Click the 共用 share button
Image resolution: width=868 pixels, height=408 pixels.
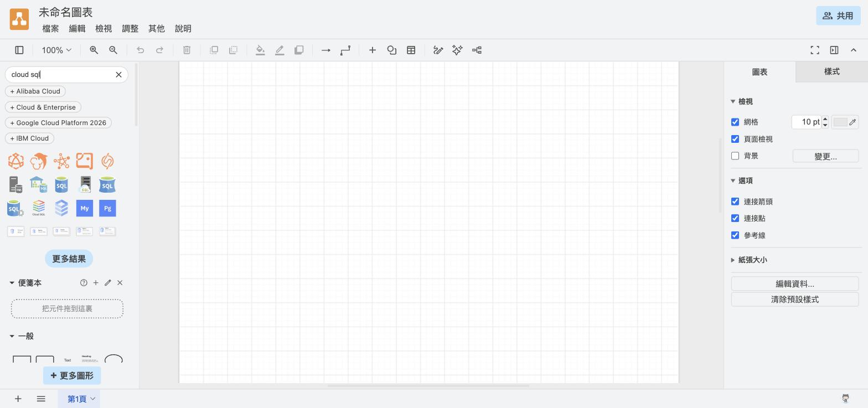pyautogui.click(x=838, y=16)
